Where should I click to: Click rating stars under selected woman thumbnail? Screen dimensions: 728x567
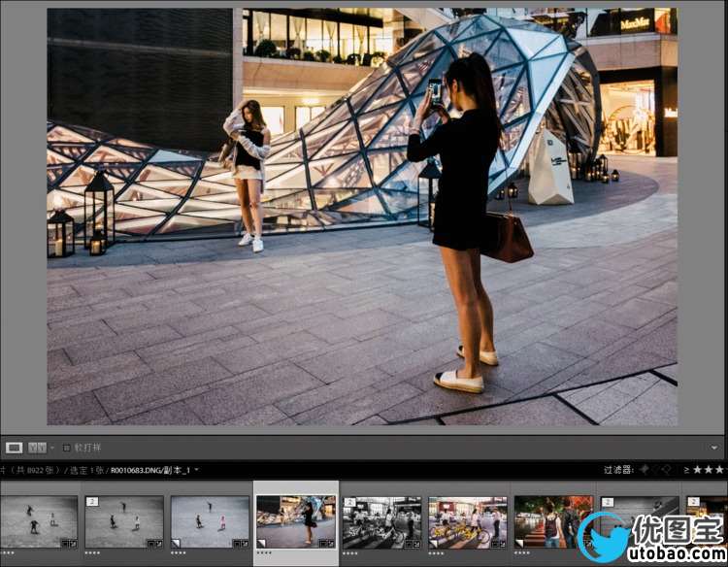coord(264,553)
